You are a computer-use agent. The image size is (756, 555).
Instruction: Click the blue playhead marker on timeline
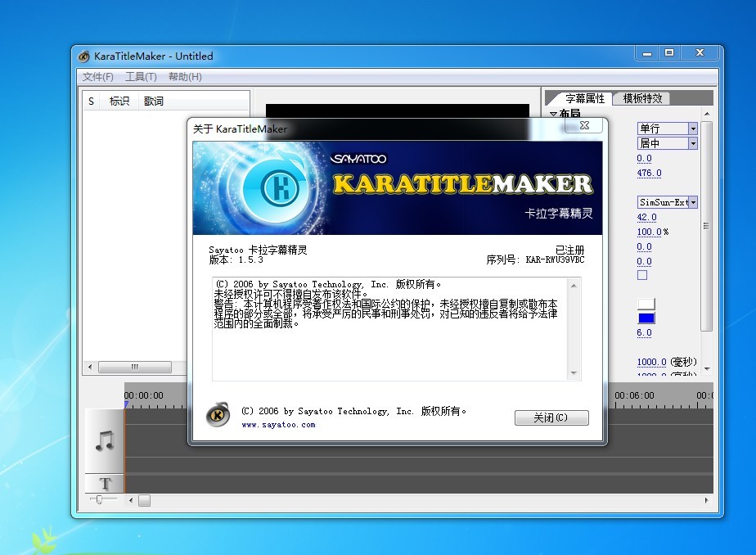pyautogui.click(x=126, y=405)
